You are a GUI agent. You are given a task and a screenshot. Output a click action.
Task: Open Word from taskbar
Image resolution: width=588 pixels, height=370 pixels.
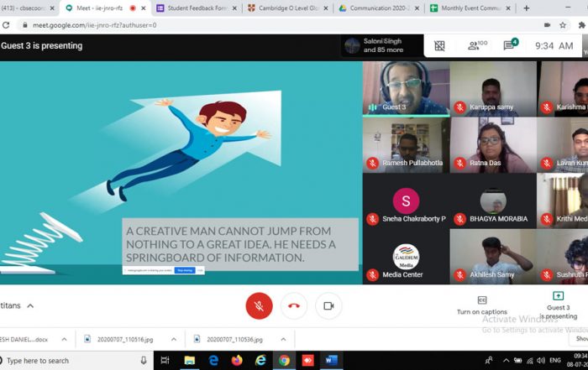(x=331, y=361)
